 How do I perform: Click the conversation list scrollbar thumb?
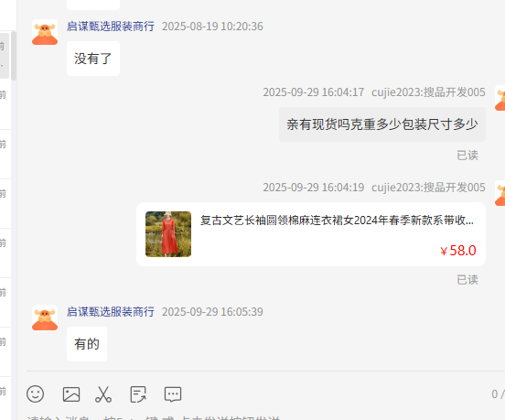14,56
